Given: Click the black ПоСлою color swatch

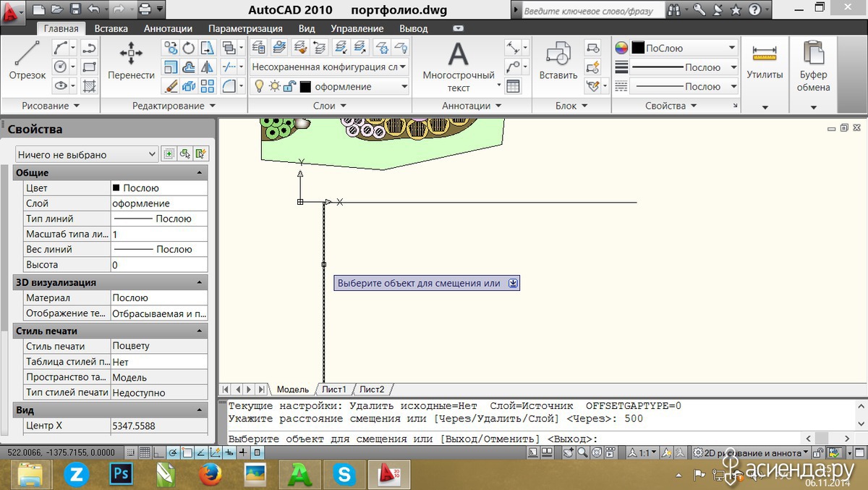Looking at the screenshot, I should click(638, 48).
